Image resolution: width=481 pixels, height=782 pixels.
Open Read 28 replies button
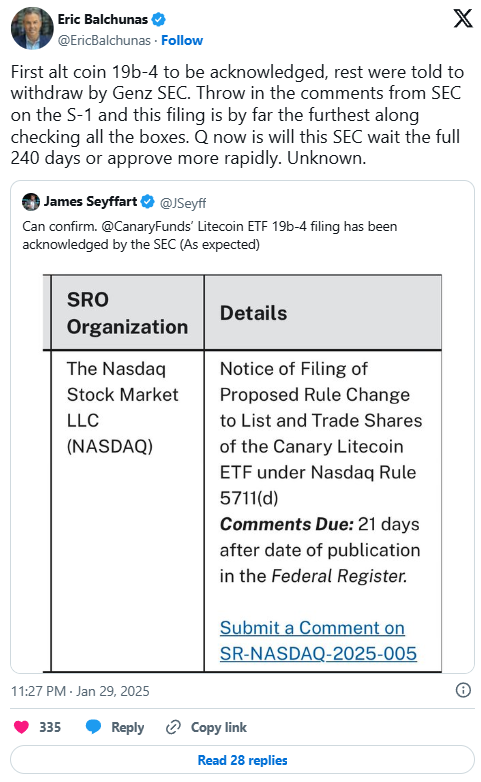point(242,760)
